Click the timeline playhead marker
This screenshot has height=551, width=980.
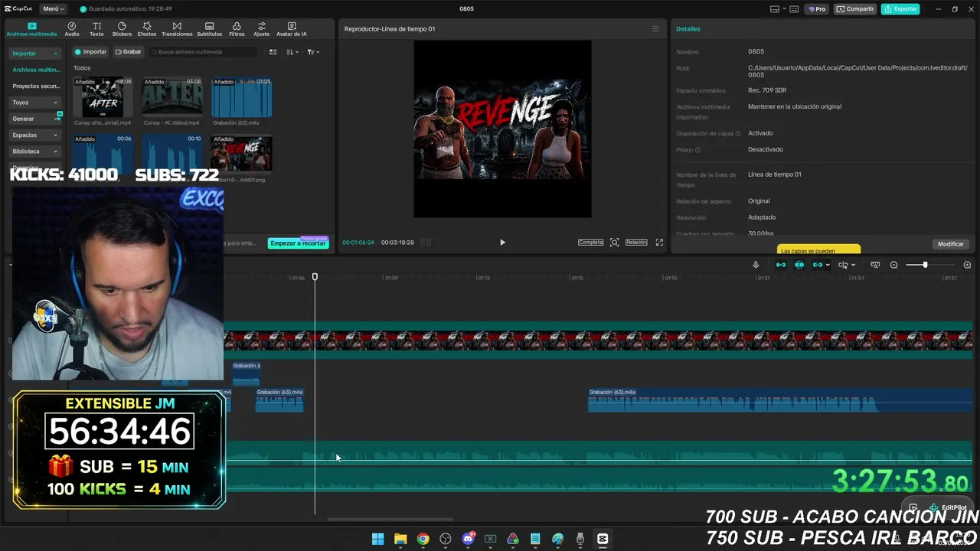pos(315,277)
